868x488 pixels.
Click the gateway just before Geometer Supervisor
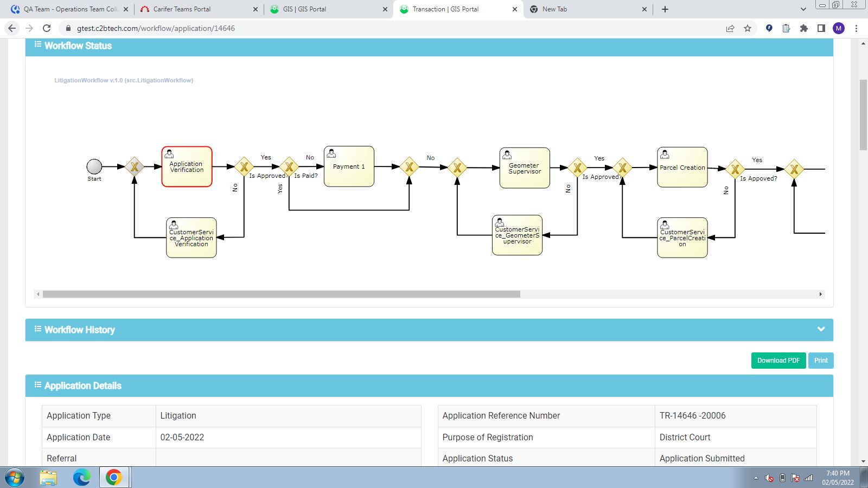point(457,168)
